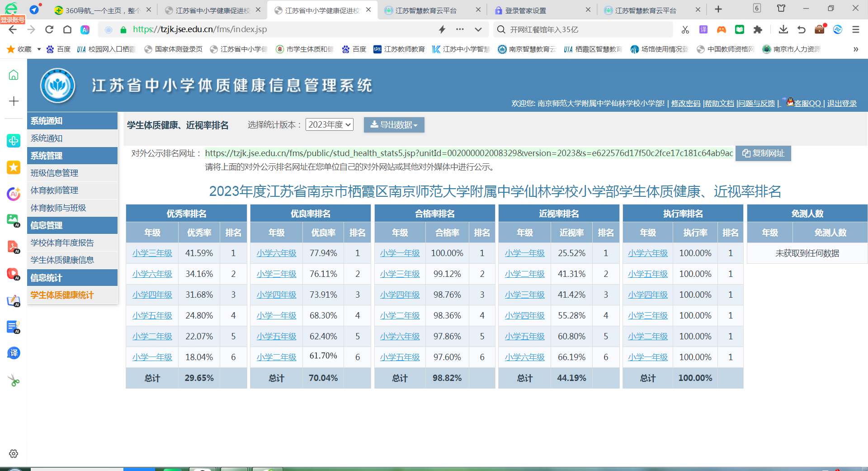The height and width of the screenshot is (471, 868).
Task: Click the lightning speed-mode icon in the address bar
Action: tap(442, 29)
